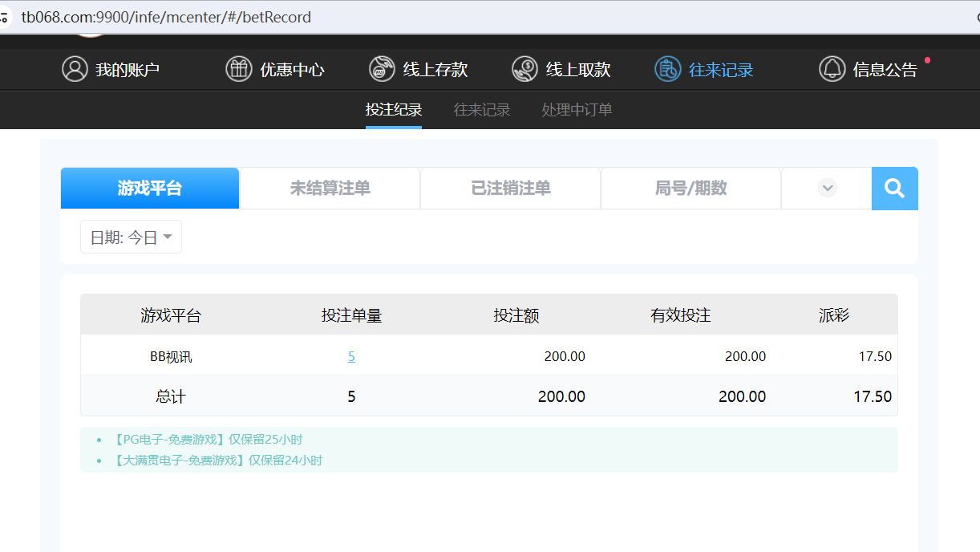Open the 处理中订单 tab
This screenshot has height=552, width=980.
(x=576, y=110)
